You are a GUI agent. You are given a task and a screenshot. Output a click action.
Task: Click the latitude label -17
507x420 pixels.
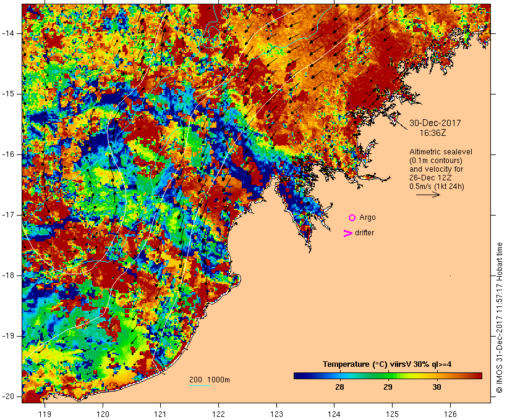click(7, 215)
